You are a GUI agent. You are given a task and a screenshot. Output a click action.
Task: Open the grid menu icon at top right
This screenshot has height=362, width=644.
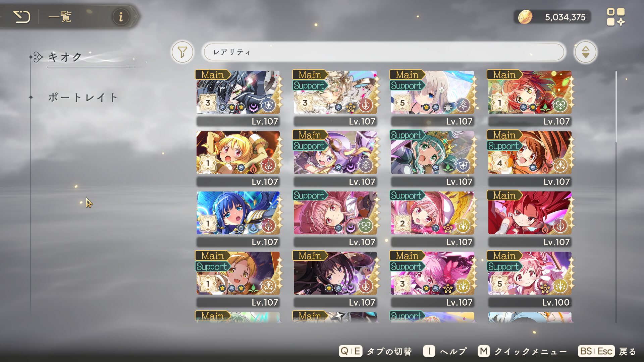(616, 17)
